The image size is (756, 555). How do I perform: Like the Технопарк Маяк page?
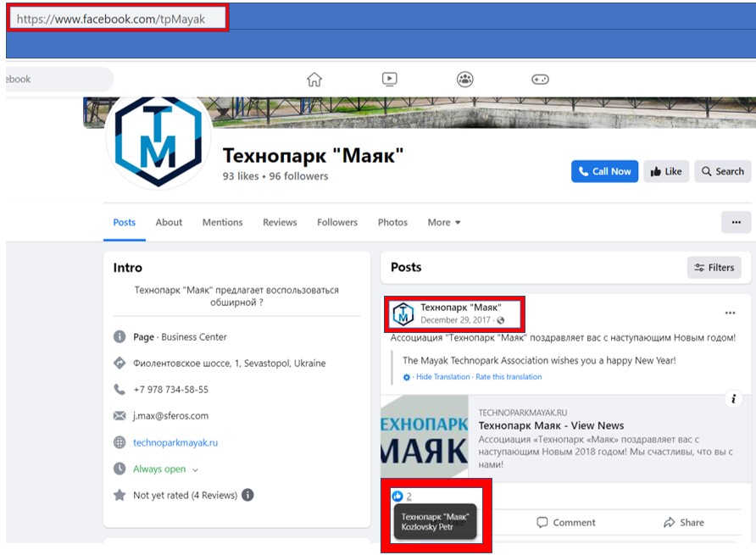coord(666,171)
